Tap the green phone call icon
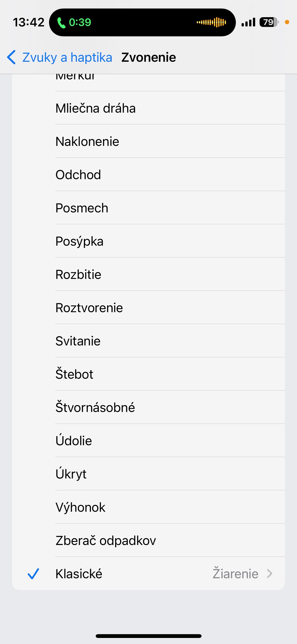The image size is (297, 644). (x=61, y=23)
